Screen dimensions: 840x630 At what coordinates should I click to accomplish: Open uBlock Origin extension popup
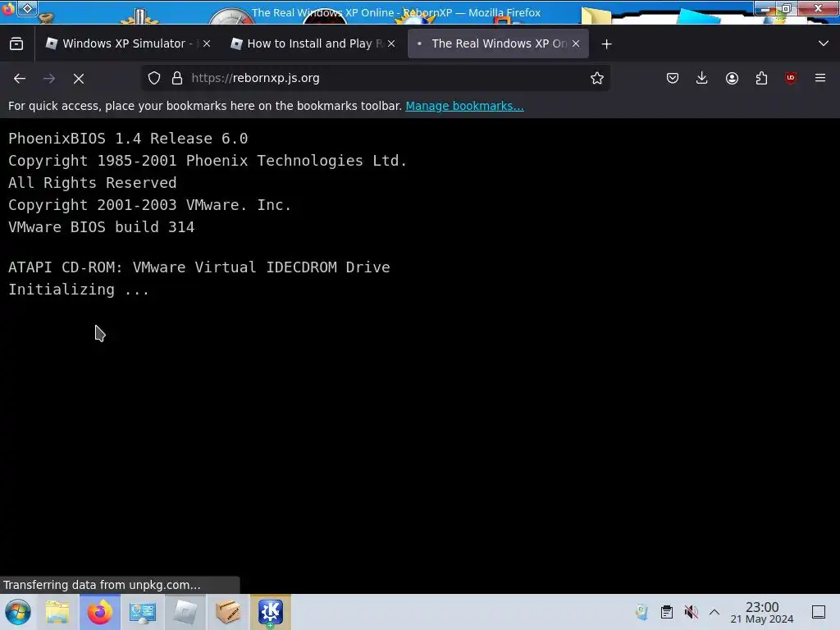pyautogui.click(x=791, y=78)
